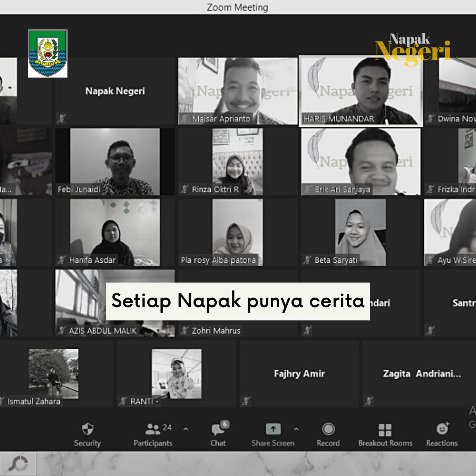476x476 pixels.
Task: Expand the Participants options caret
Action: tap(186, 429)
